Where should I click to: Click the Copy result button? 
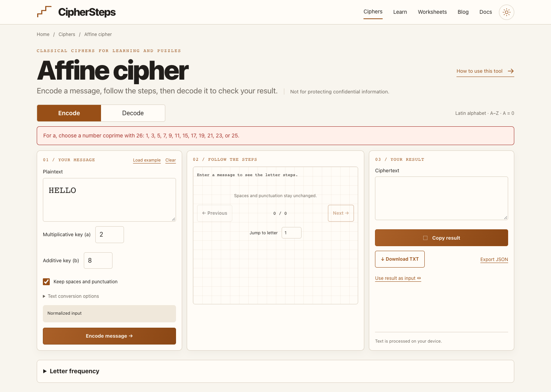tap(442, 238)
